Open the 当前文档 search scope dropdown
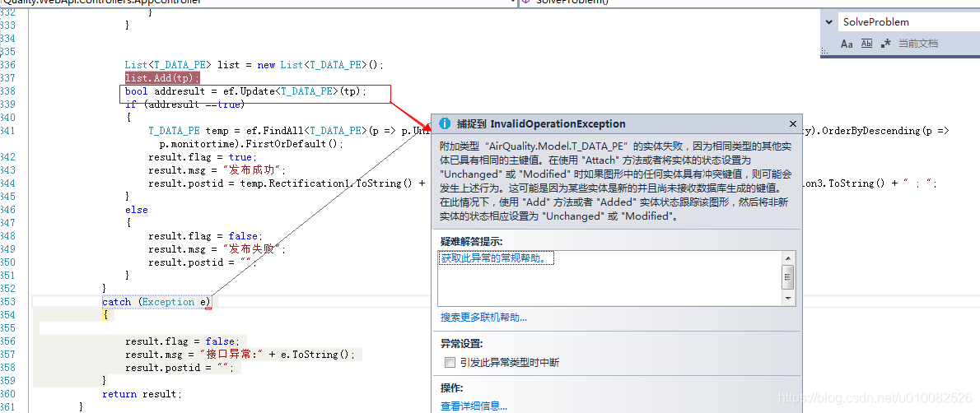Viewport: 980px width, 413px height. pos(918,44)
